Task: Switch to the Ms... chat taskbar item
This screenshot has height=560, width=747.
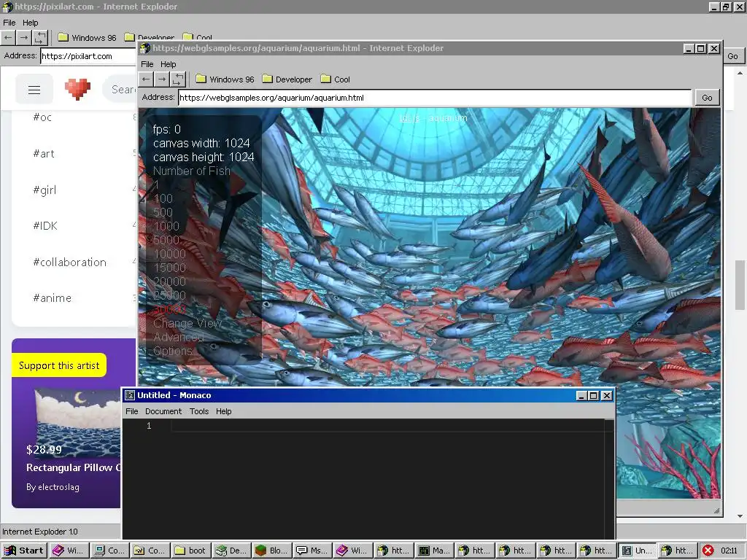Action: click(x=312, y=551)
